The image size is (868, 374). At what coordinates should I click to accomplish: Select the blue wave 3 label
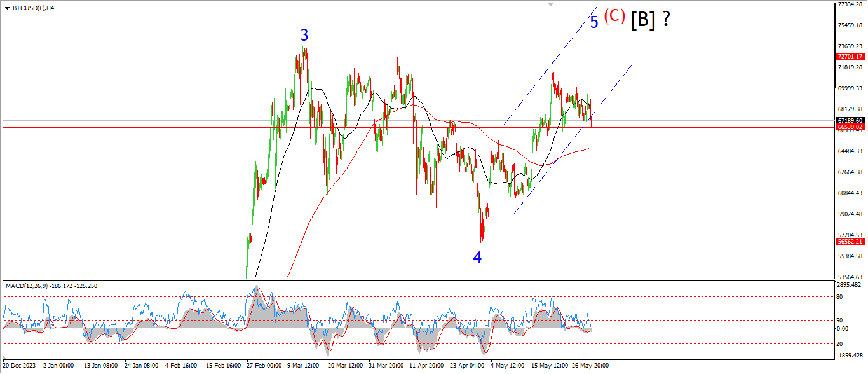(x=304, y=36)
